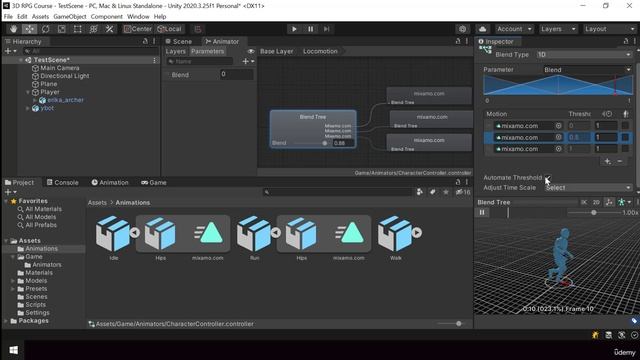Open the Idle animation asset
The image size is (640, 360).
(113, 237)
